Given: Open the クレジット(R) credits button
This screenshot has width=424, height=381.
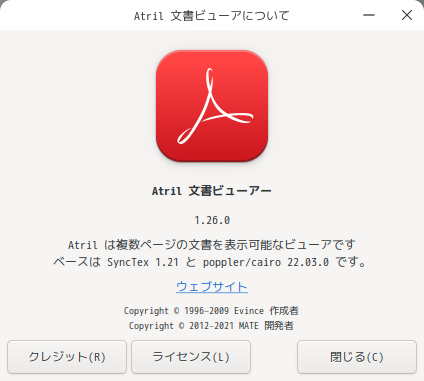Looking at the screenshot, I should coord(67,357).
